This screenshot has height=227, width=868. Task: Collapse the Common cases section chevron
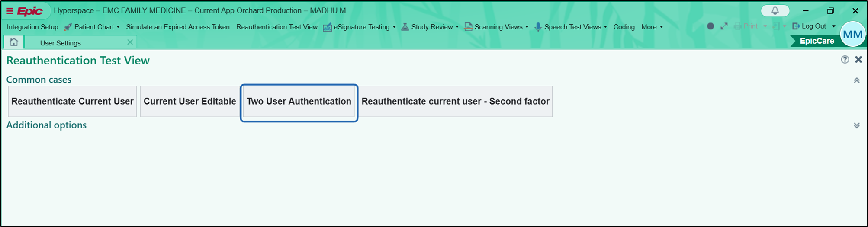(x=856, y=80)
